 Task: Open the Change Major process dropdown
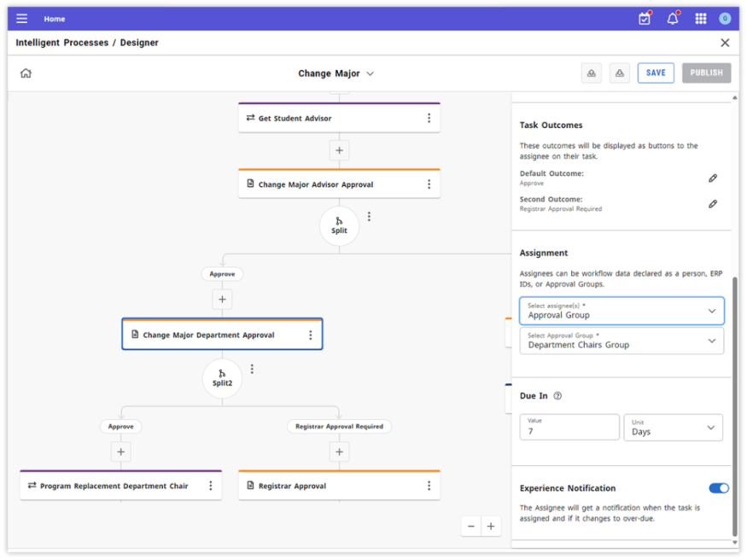pos(336,73)
